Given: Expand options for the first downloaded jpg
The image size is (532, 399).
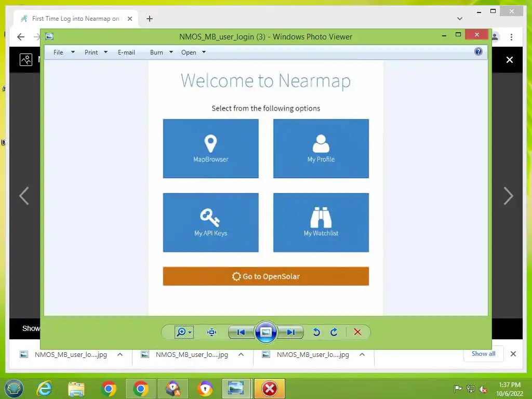Looking at the screenshot, I should pyautogui.click(x=120, y=354).
